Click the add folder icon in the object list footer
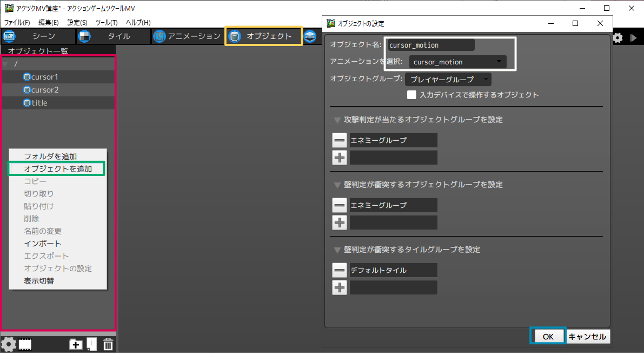Viewport: 644px width, 353px height. click(x=76, y=344)
